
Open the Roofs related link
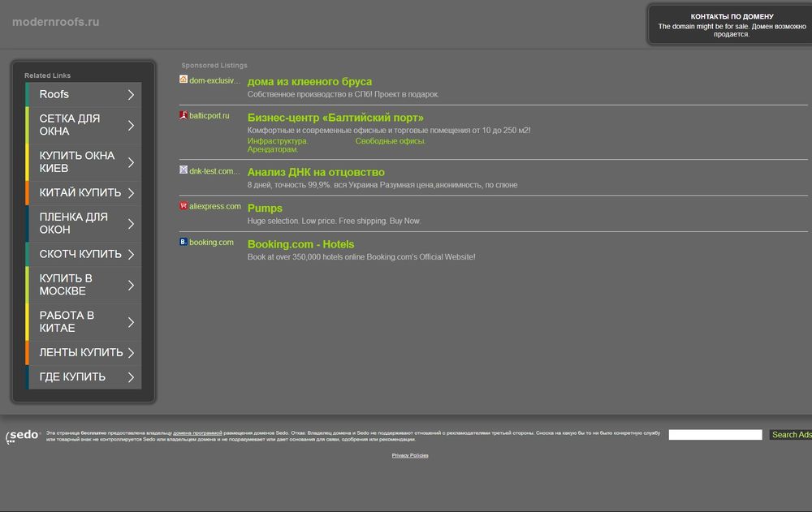pyautogui.click(x=84, y=94)
